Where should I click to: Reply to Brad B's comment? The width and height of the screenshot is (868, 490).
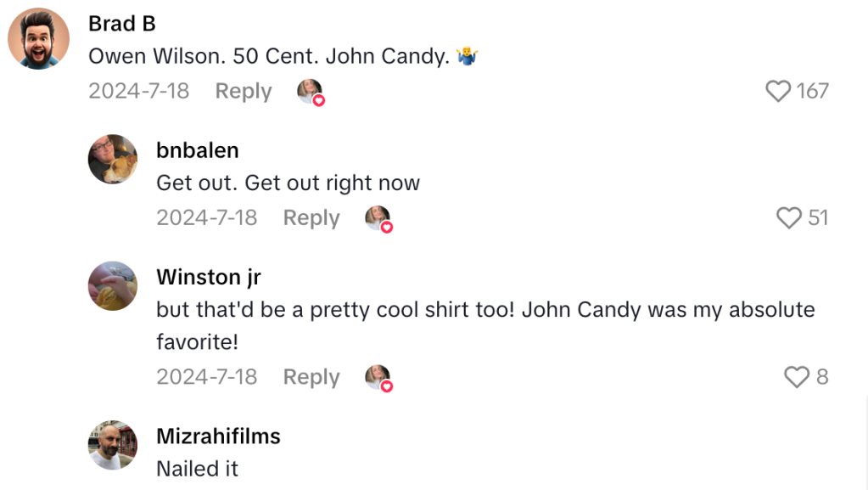coord(243,91)
